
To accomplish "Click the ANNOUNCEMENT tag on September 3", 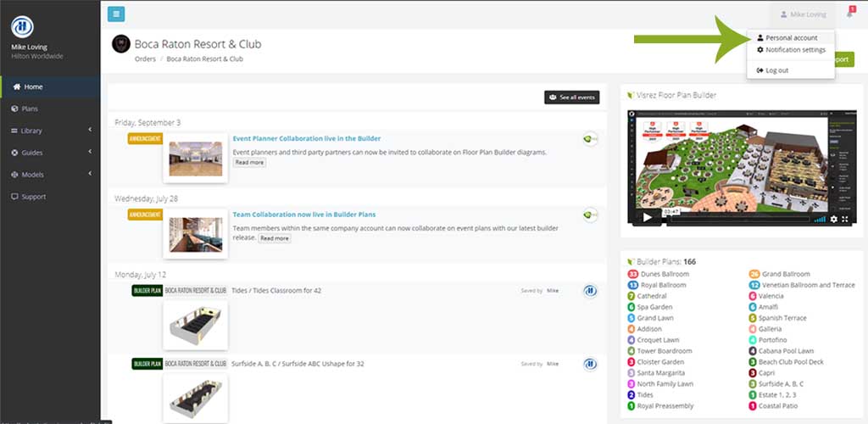I will pos(145,138).
